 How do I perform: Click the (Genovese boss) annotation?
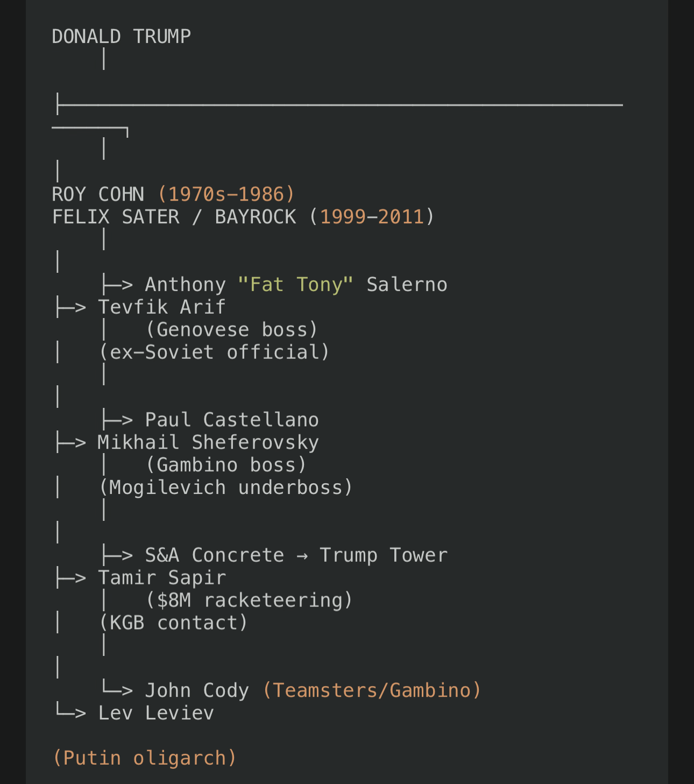coord(232,329)
